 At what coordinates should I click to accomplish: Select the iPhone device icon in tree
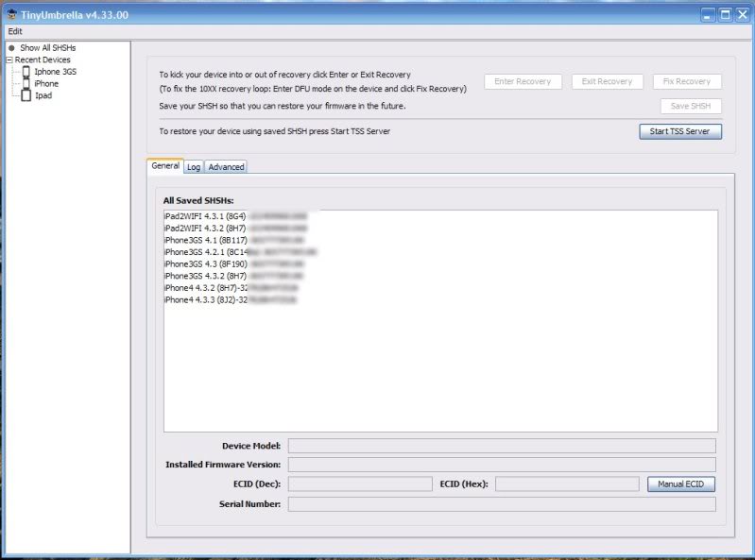pyautogui.click(x=26, y=83)
